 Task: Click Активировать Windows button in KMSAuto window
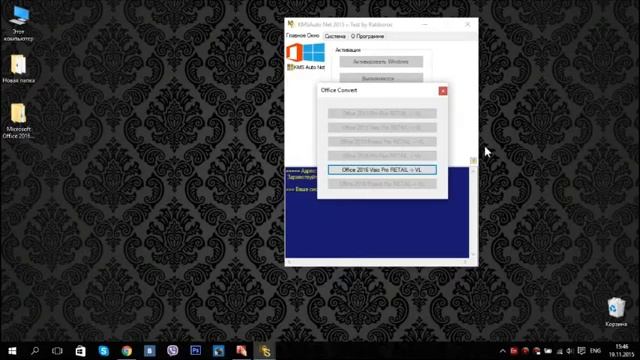[381, 62]
